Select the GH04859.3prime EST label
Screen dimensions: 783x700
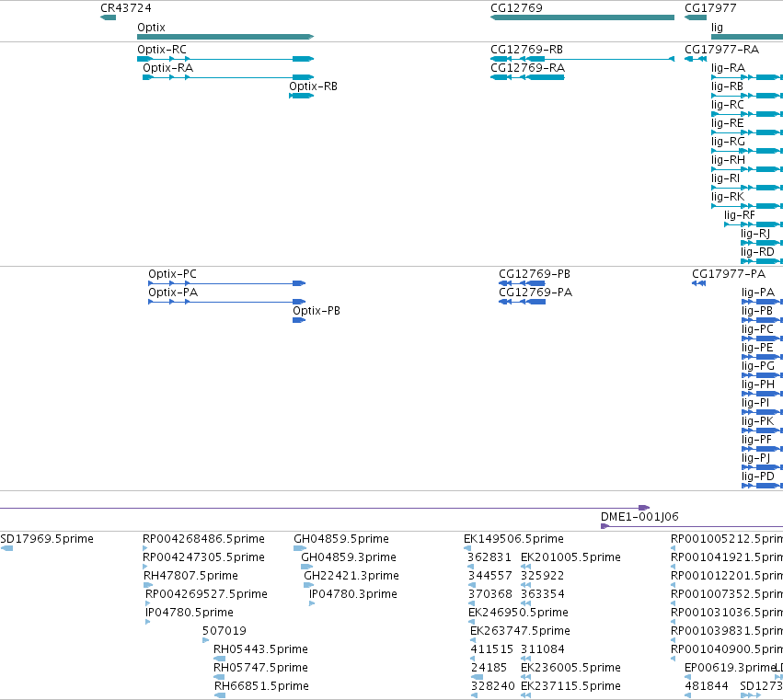349,557
